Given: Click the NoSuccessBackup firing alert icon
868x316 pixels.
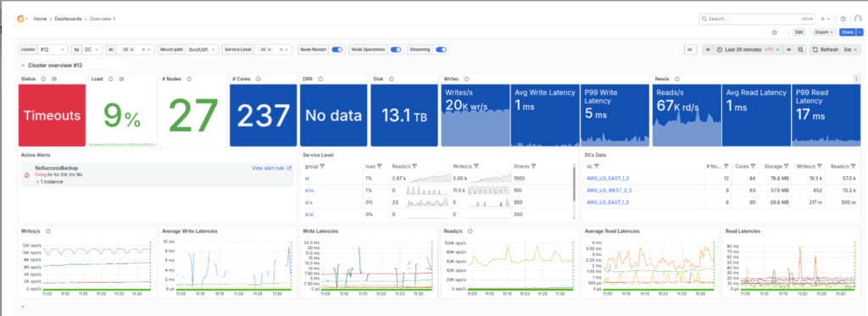Looking at the screenshot, I should tap(25, 175).
